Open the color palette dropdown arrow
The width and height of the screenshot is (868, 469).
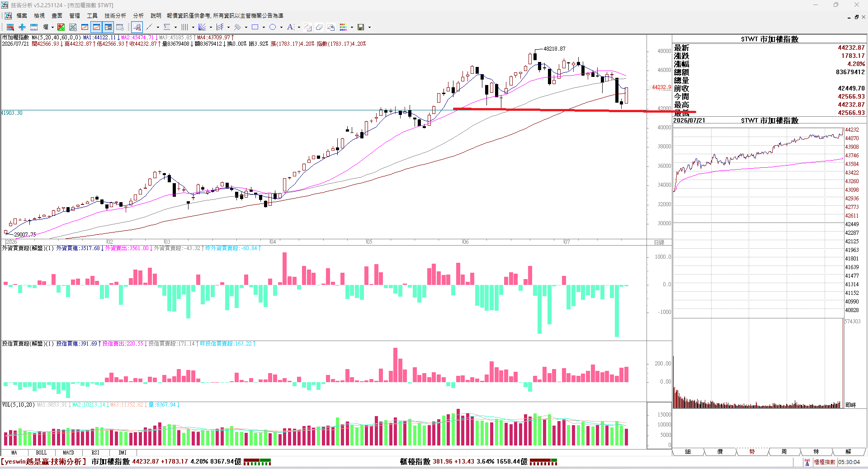352,27
